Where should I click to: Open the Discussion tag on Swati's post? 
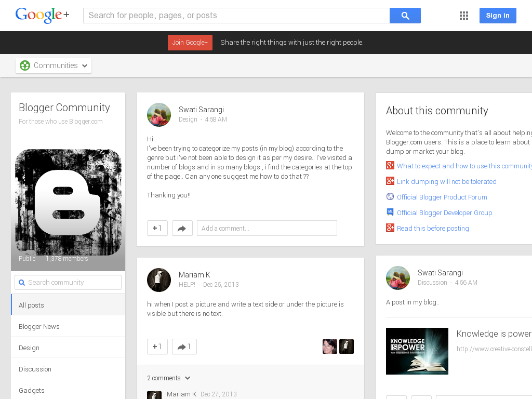click(432, 283)
